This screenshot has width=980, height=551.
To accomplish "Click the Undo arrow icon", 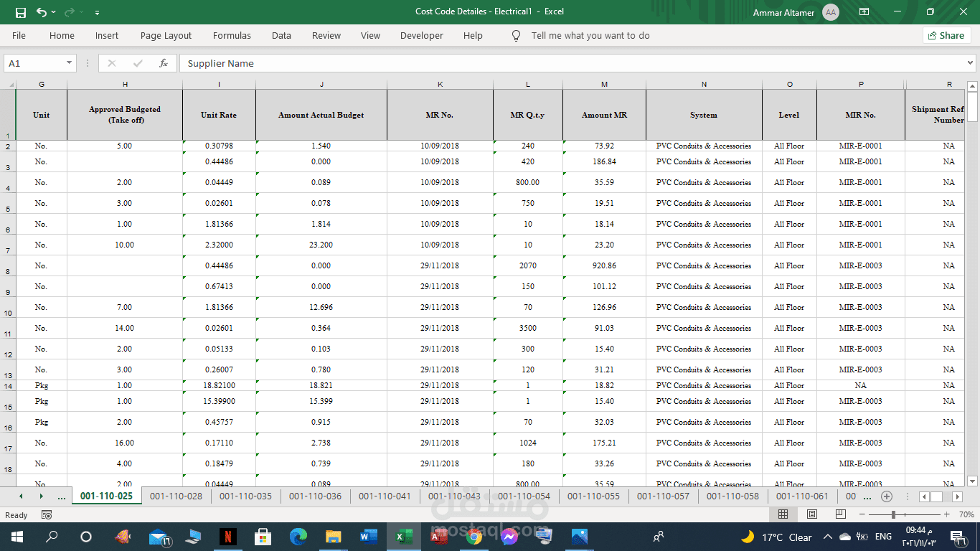I will [x=41, y=12].
